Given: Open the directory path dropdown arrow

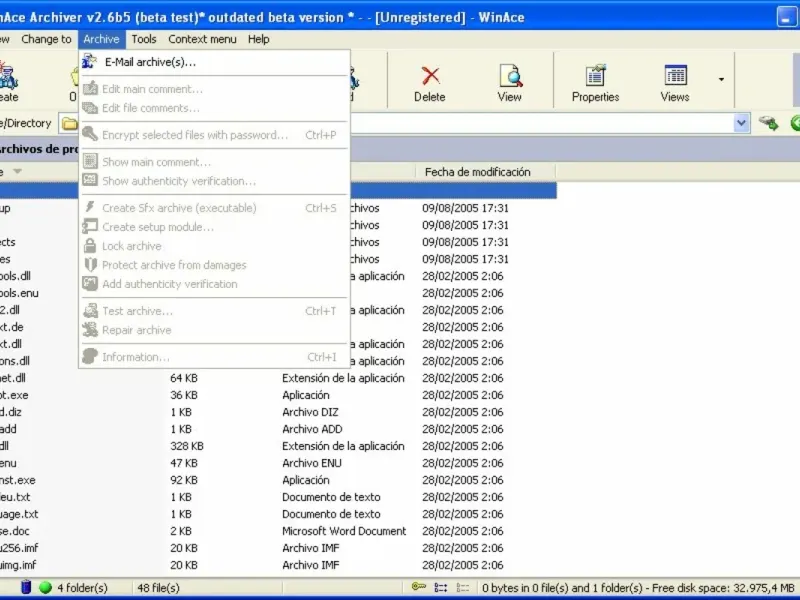Looking at the screenshot, I should click(741, 123).
